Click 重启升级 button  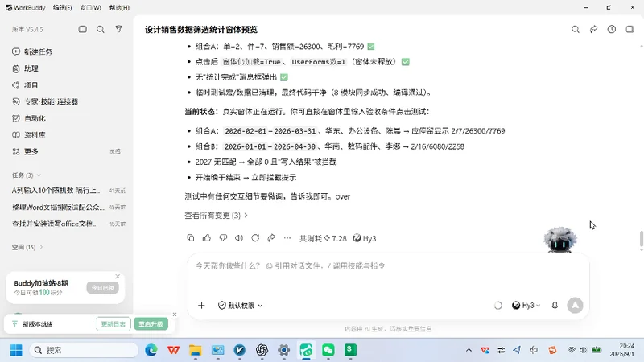click(x=151, y=324)
